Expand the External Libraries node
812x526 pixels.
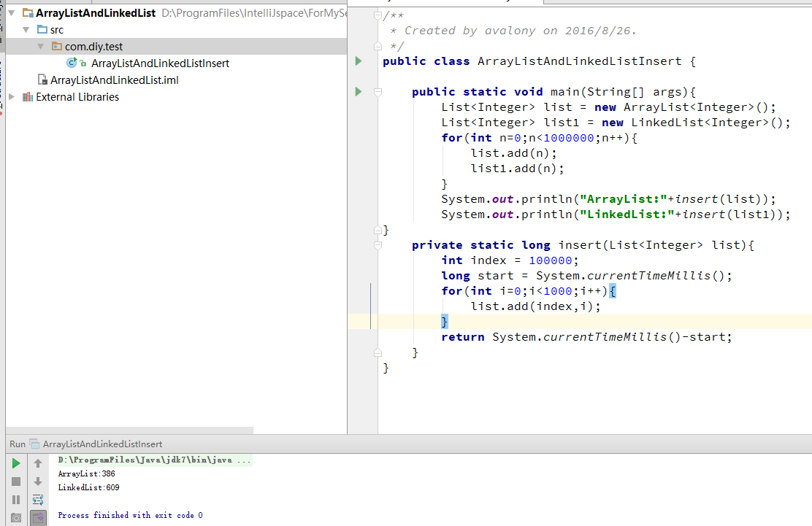pos(11,97)
